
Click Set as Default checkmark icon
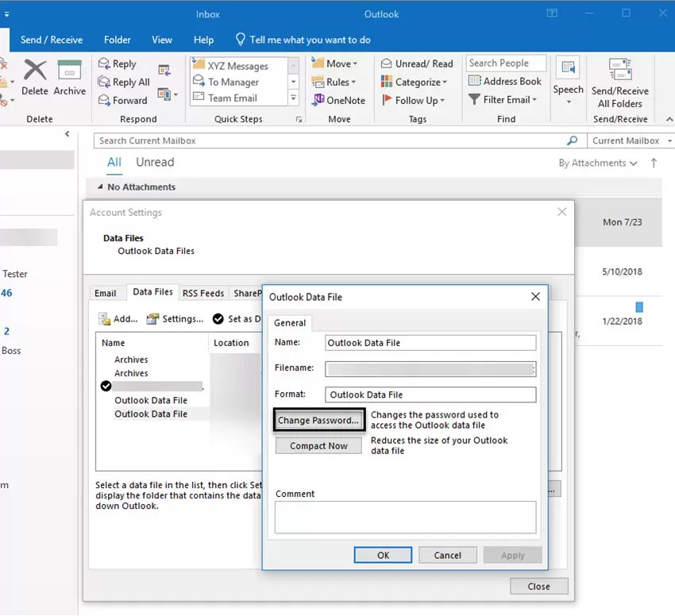(218, 319)
